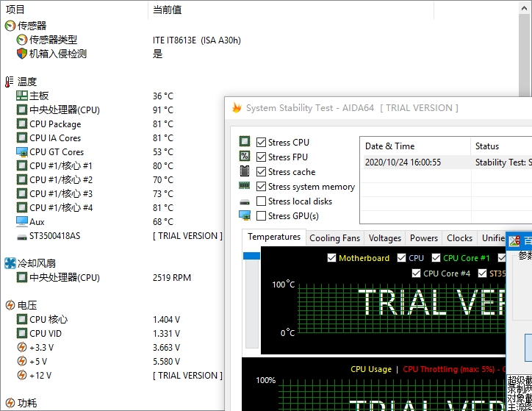532x411 pixels.
Task: Click the monitor icon next to Aux
Action: [22, 221]
